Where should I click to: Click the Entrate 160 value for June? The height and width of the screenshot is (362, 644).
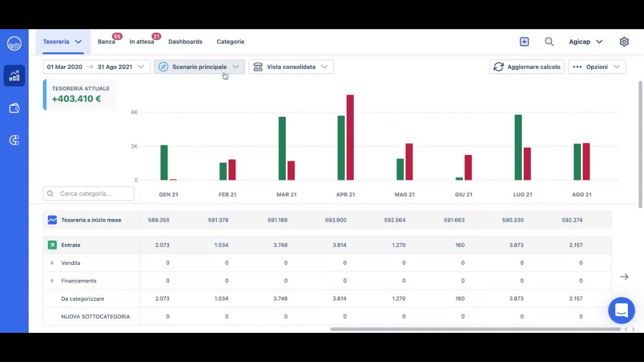[x=460, y=245]
